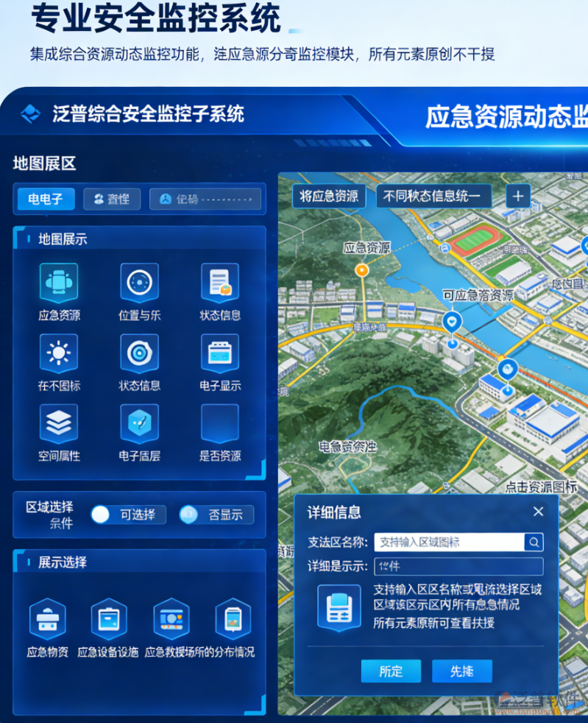588x723 pixels.
Task: Select the 电子居层 cube icon
Action: tap(139, 423)
